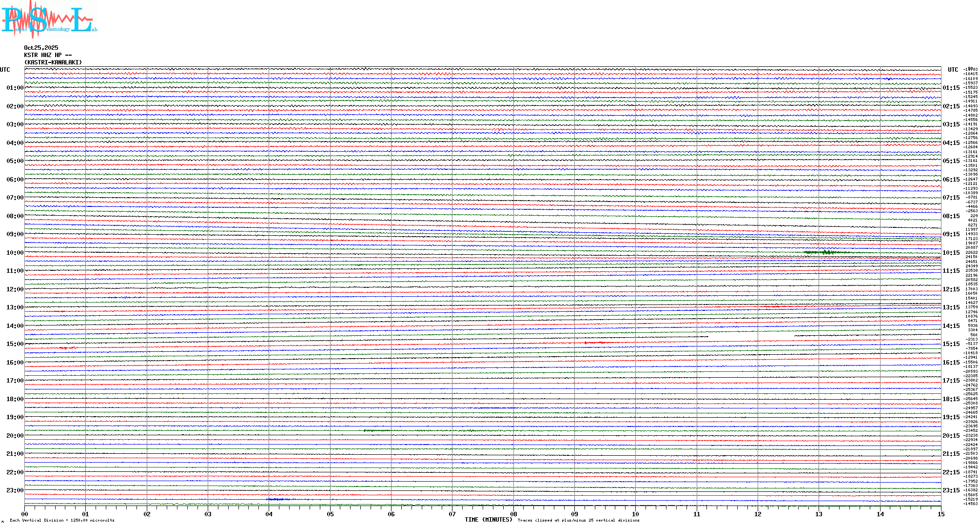This screenshot has height=527, width=980.
Task: Click the traces clipped note at bottom
Action: [578, 521]
